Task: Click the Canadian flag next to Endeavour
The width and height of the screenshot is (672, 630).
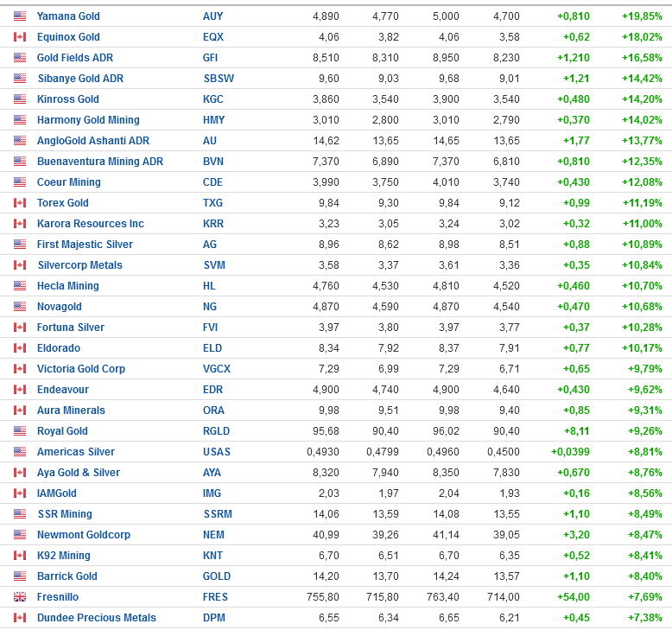Action: 20,390
